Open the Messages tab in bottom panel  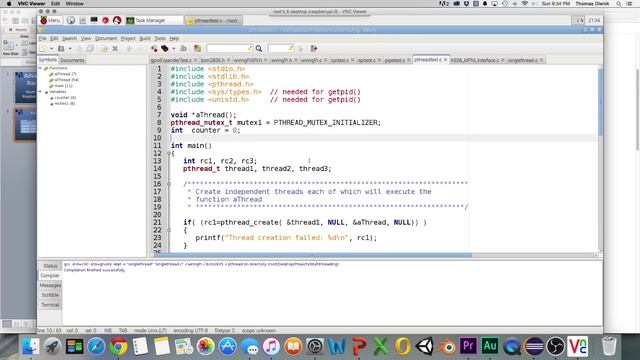[50, 285]
